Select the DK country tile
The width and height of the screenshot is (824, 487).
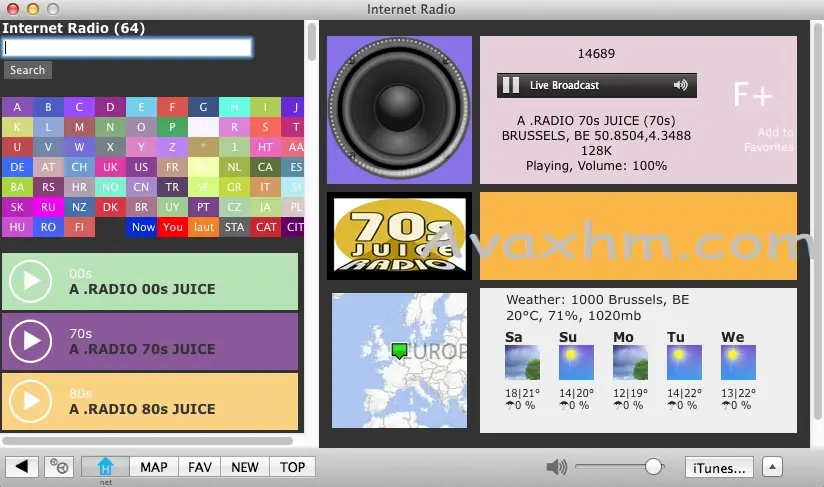[x=110, y=207]
